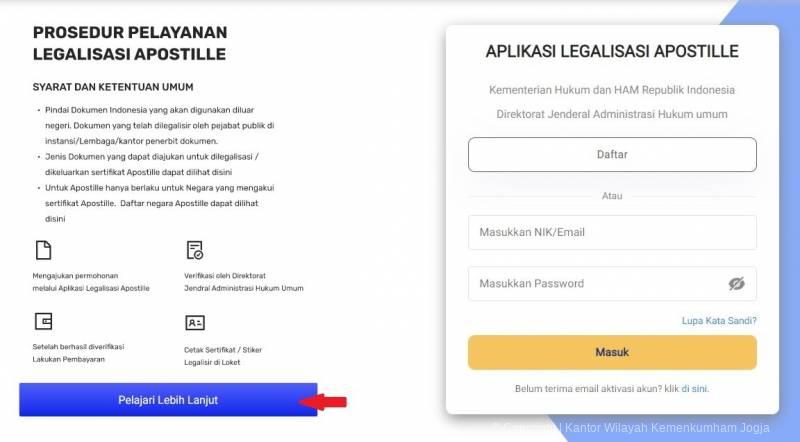This screenshot has width=800, height=442.
Task: Focus the Masukkan NIK/Email field
Action: click(612, 232)
